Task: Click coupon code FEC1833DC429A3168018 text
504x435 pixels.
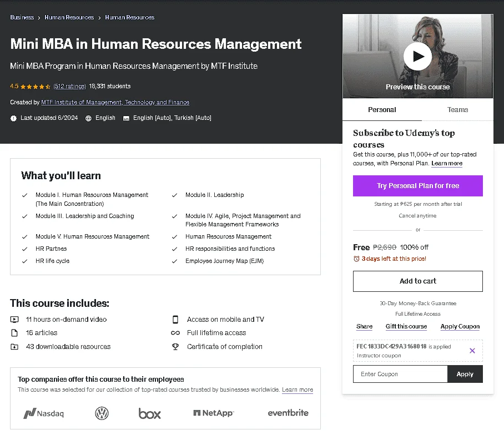Action: [391, 346]
